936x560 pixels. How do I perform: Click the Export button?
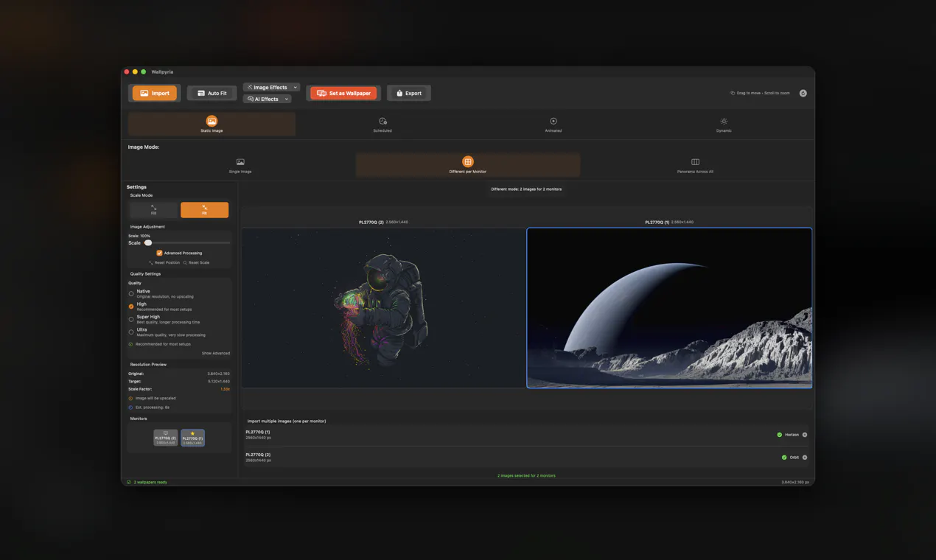408,93
